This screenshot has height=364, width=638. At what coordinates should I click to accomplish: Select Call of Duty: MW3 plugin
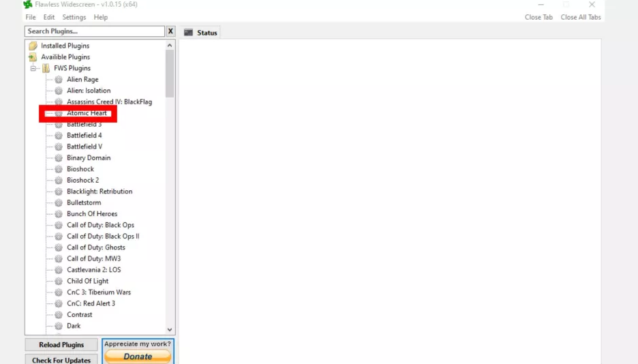[93, 258]
